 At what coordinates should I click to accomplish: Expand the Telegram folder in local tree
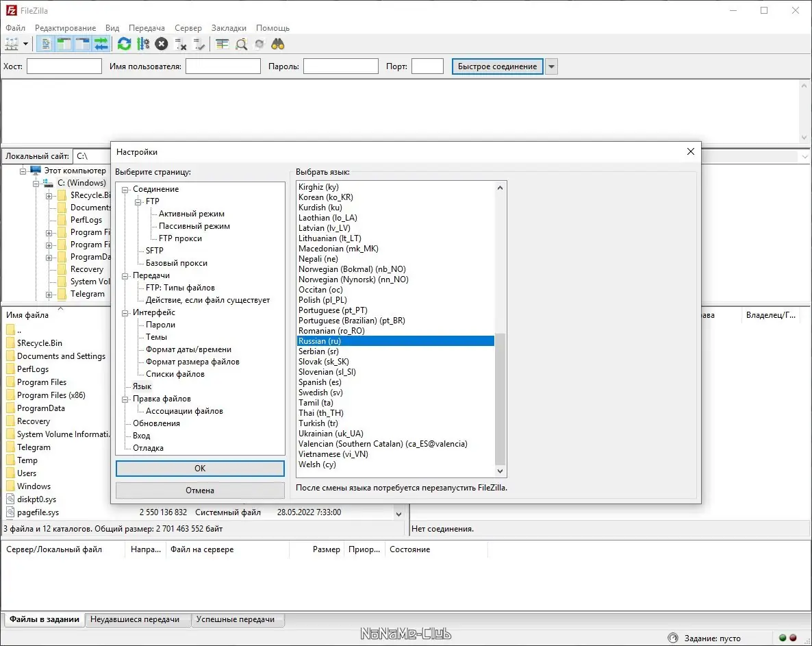pos(49,295)
